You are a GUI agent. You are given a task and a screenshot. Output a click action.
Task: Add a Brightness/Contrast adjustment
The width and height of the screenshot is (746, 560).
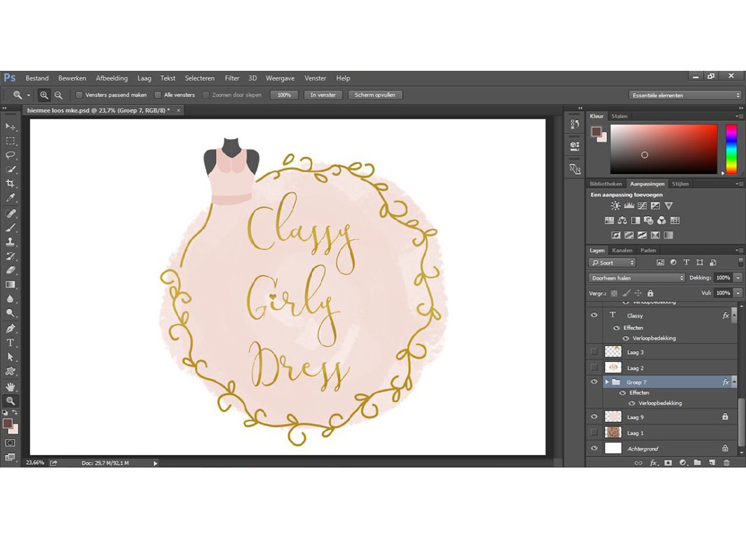click(615, 205)
